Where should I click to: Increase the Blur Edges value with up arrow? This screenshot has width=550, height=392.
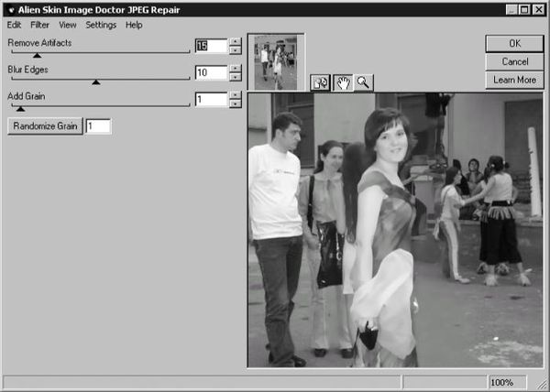(x=236, y=68)
